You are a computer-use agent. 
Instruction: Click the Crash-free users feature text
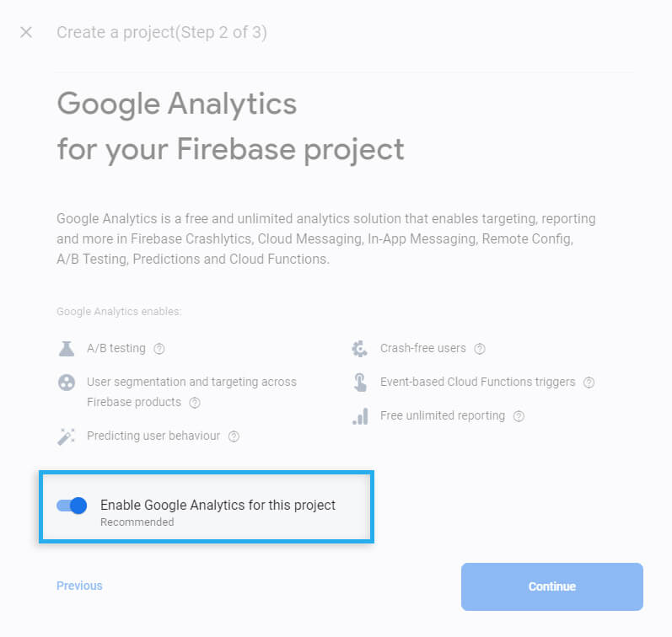pyautogui.click(x=422, y=348)
